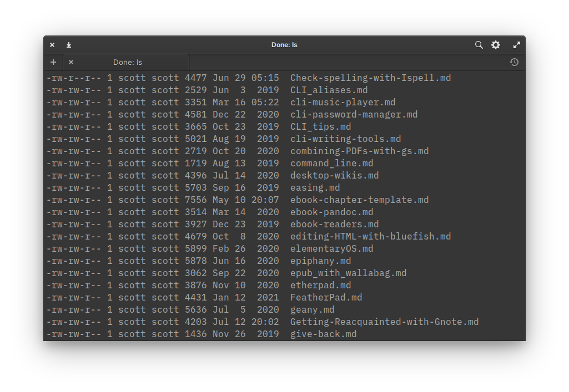
Task: Select the Done: ls tab
Action: coord(127,62)
